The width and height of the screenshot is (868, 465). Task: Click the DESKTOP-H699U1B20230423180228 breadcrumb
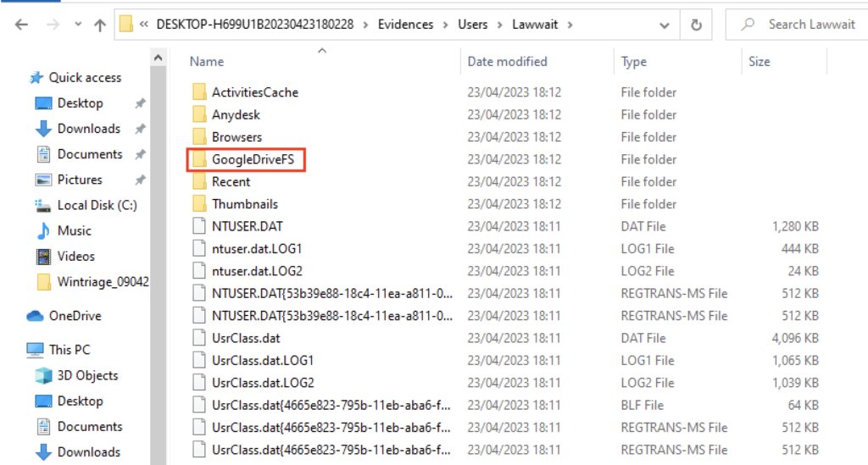(x=254, y=25)
